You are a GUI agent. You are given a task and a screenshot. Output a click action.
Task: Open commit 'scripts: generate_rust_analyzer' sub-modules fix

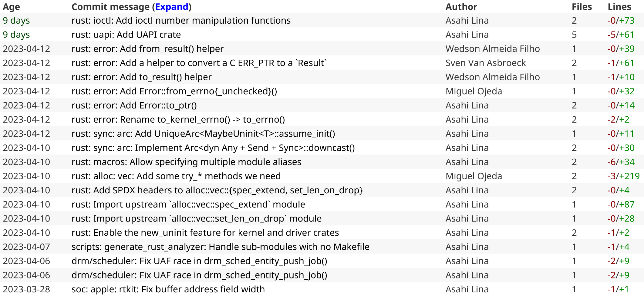[220, 247]
